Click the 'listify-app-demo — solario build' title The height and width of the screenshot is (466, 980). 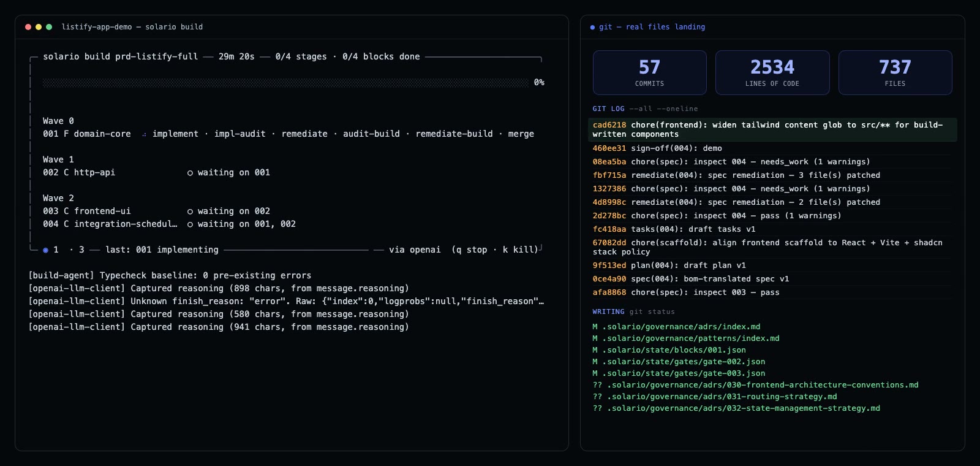pyautogui.click(x=132, y=27)
